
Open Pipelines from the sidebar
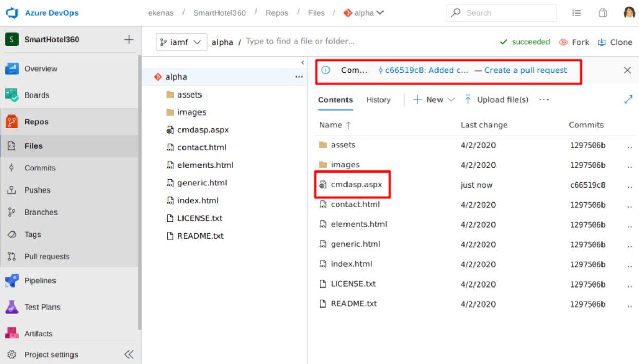tap(40, 281)
